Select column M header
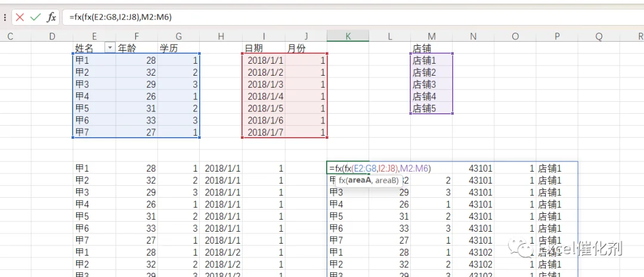 pyautogui.click(x=431, y=36)
